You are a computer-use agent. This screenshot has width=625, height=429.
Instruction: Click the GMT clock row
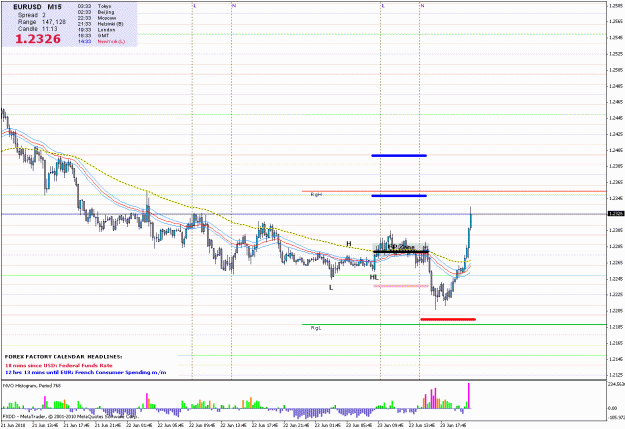click(93, 35)
